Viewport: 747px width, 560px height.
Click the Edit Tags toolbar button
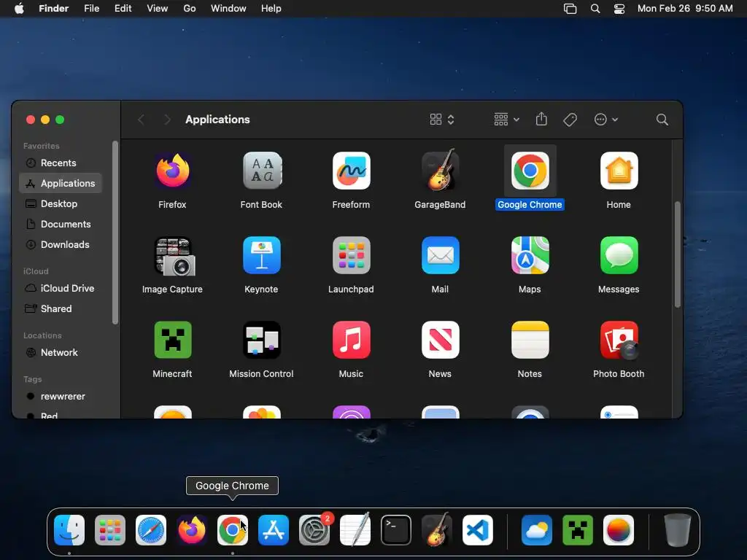pos(570,120)
